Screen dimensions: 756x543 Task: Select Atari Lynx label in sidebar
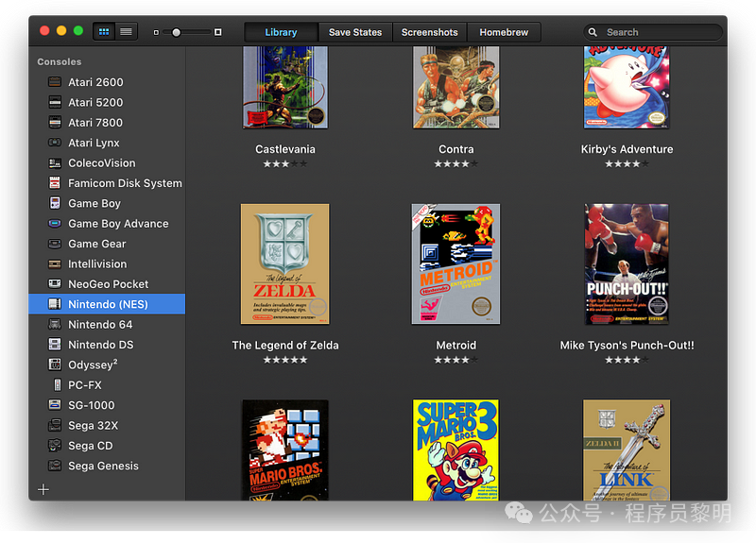[94, 144]
